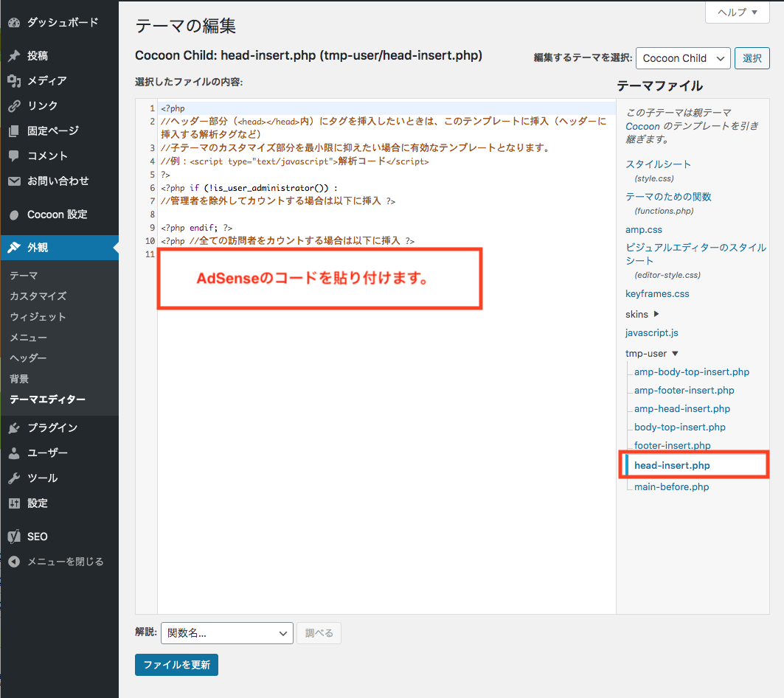The width and height of the screenshot is (784, 698).
Task: Click the Yoast SEO icon
Action: 14,536
